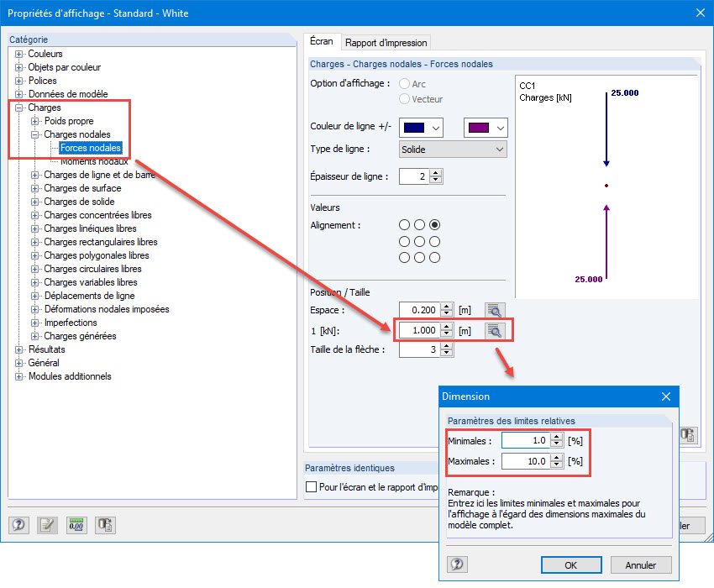This screenshot has height=588, width=714.
Task: Increase Épaisseur de ligne with up arrow
Action: 436,172
